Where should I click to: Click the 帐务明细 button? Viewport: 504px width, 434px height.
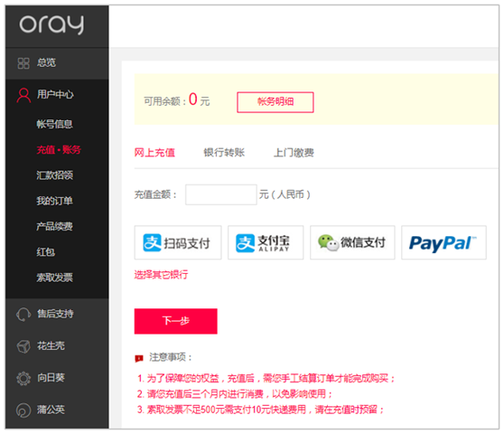(x=275, y=102)
